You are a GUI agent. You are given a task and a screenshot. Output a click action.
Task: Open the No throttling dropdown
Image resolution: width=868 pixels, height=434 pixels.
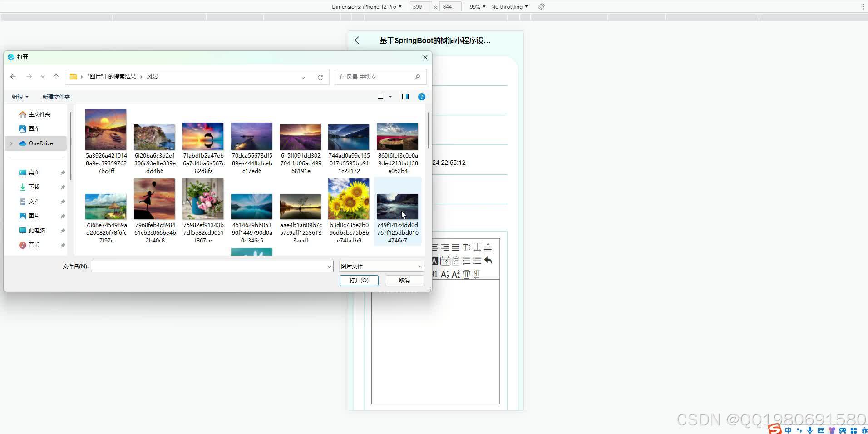click(x=509, y=6)
